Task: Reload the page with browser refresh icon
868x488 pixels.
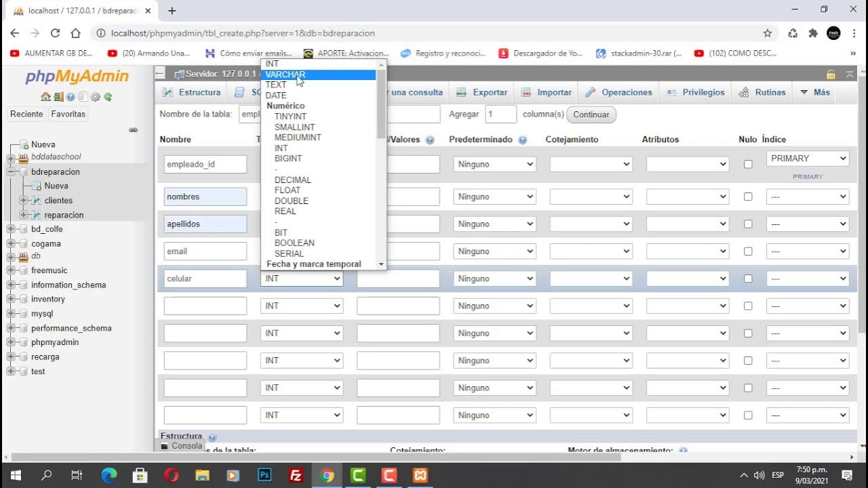Action: tap(55, 33)
